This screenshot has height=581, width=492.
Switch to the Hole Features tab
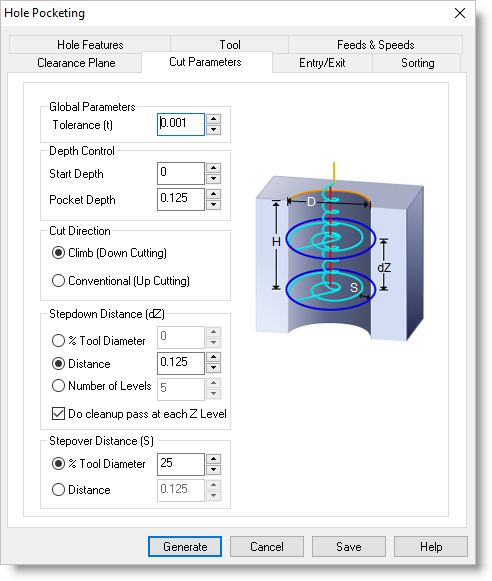[90, 45]
